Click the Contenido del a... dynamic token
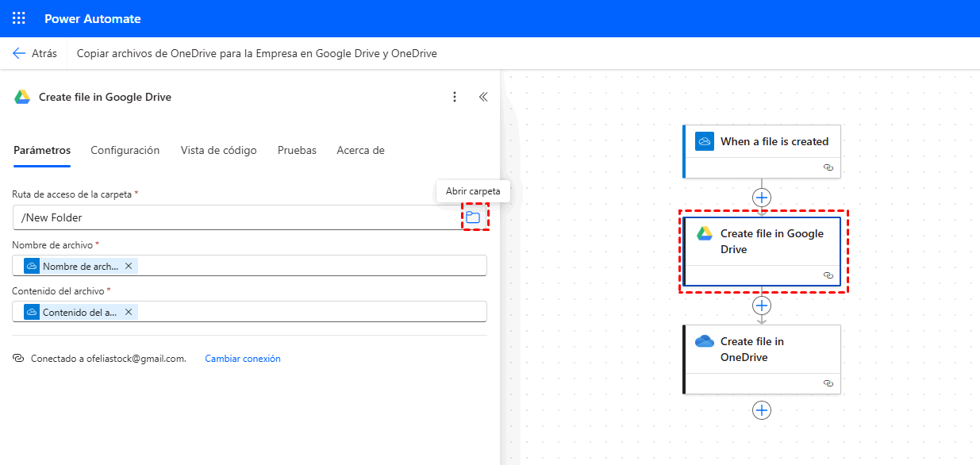Image resolution: width=980 pixels, height=465 pixels. (x=80, y=312)
